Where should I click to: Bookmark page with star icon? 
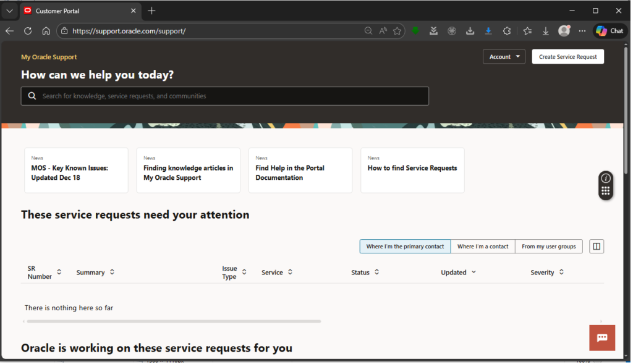398,31
